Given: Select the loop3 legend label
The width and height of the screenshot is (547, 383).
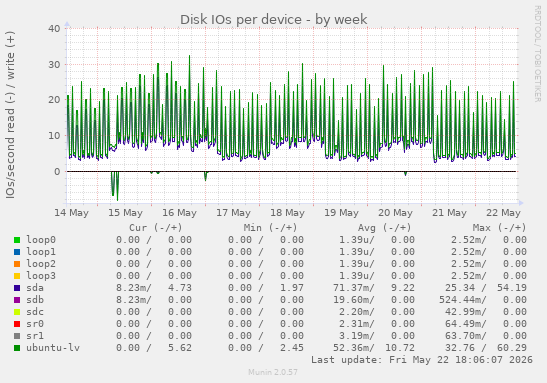Looking at the screenshot, I should pos(41,276).
